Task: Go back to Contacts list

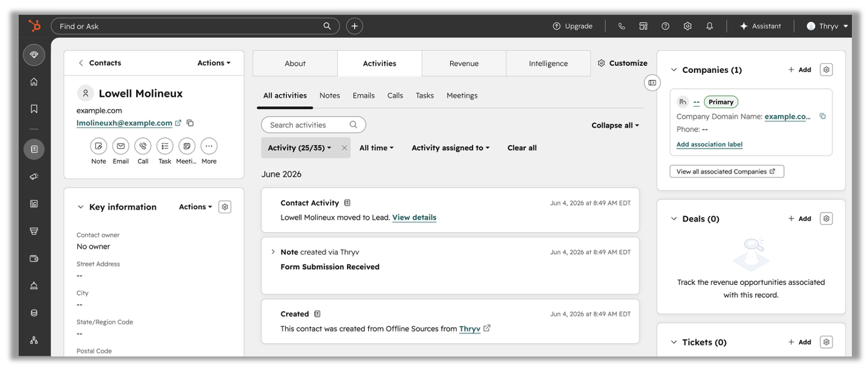Action: (x=99, y=63)
